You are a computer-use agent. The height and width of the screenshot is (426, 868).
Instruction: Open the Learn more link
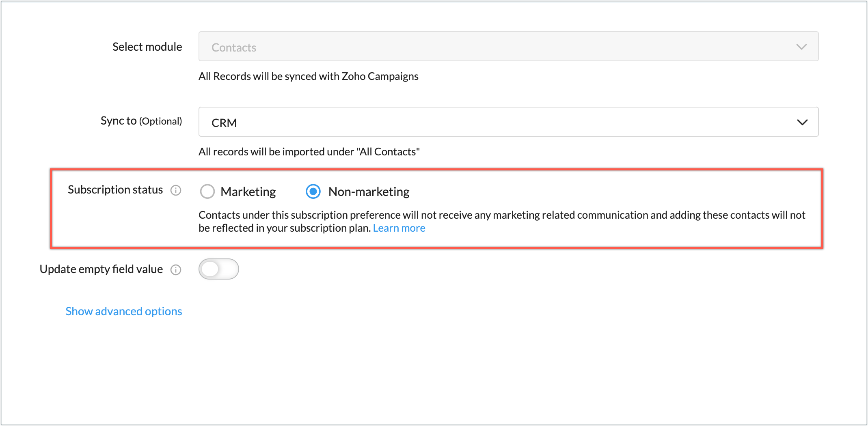[399, 228]
